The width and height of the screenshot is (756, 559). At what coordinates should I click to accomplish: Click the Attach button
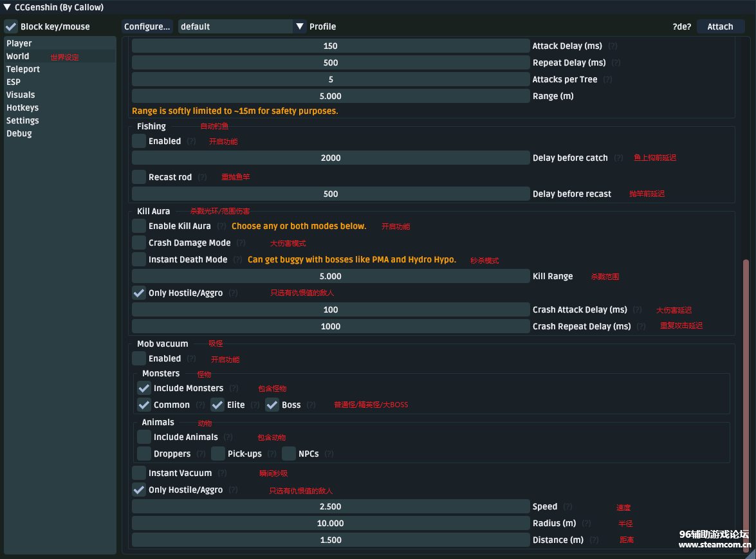pos(720,27)
